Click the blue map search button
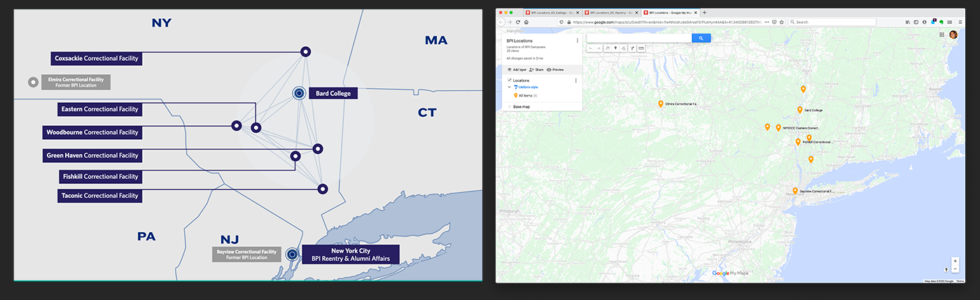 coord(701,38)
